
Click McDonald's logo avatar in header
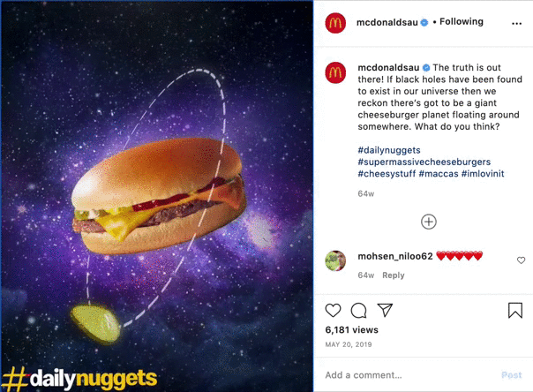click(x=335, y=23)
